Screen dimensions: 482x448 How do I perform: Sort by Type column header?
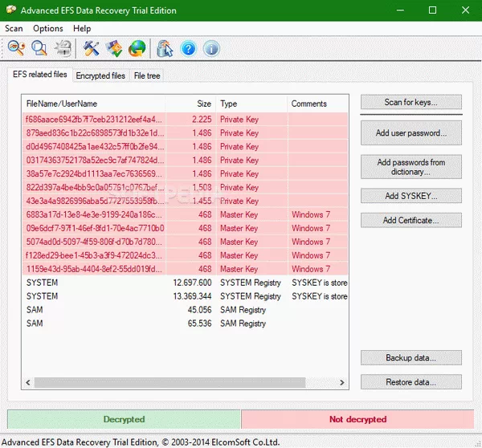[x=251, y=104]
